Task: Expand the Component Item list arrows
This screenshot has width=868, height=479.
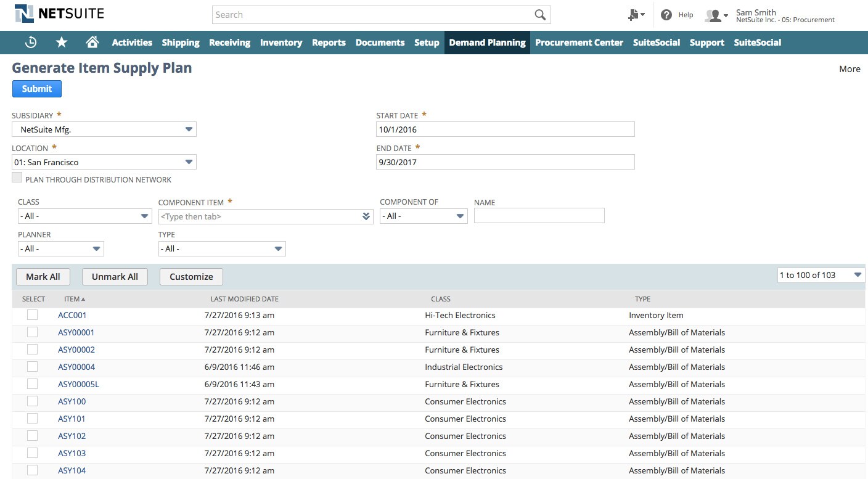Action: 366,216
